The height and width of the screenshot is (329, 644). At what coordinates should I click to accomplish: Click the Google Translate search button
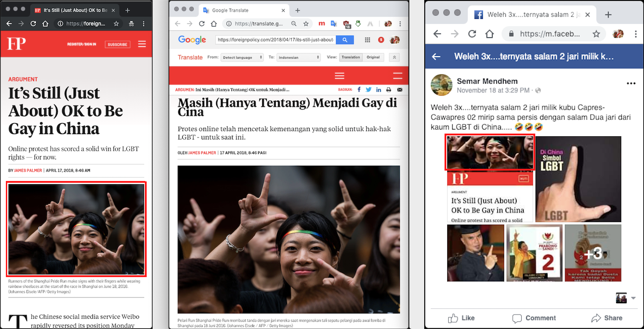point(345,40)
